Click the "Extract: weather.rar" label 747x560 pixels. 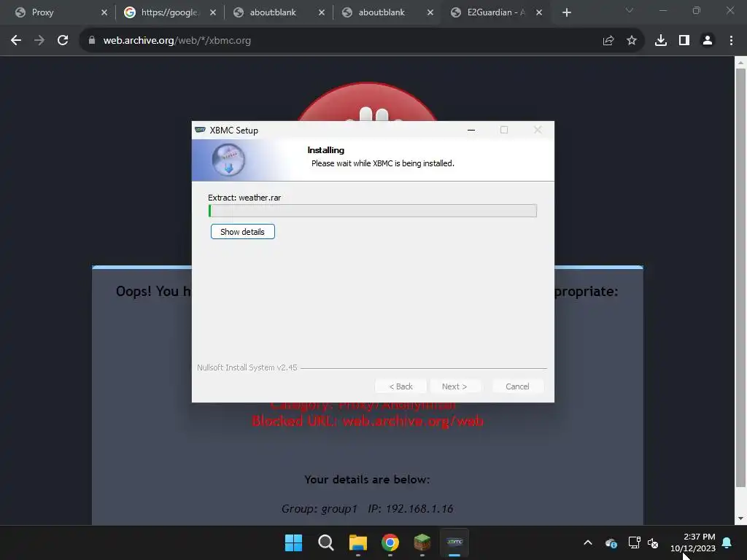coord(244,197)
